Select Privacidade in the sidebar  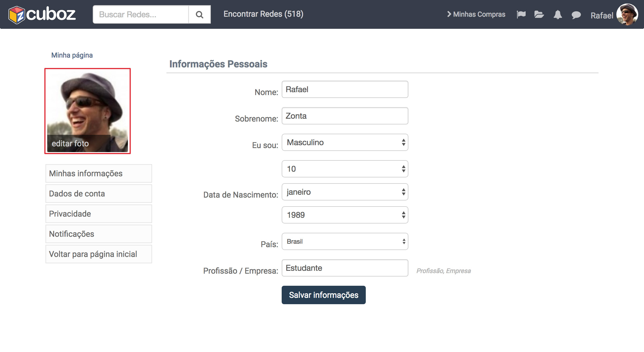coord(99,214)
